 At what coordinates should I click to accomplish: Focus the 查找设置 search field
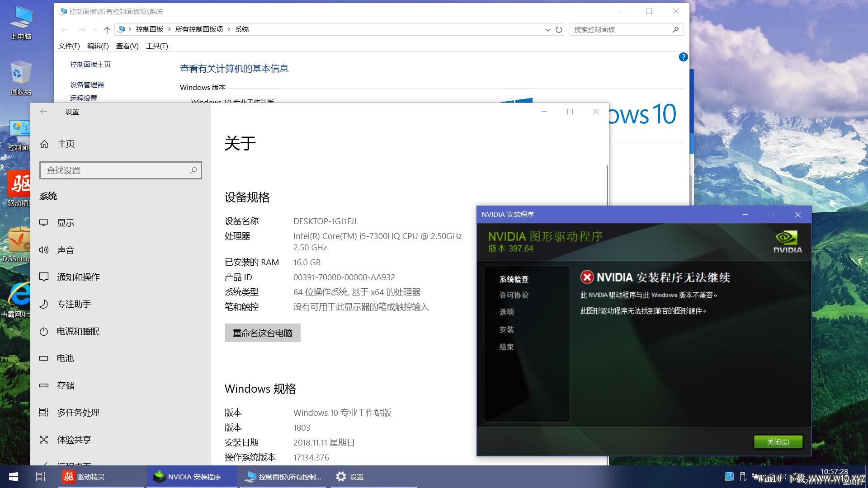coord(120,170)
